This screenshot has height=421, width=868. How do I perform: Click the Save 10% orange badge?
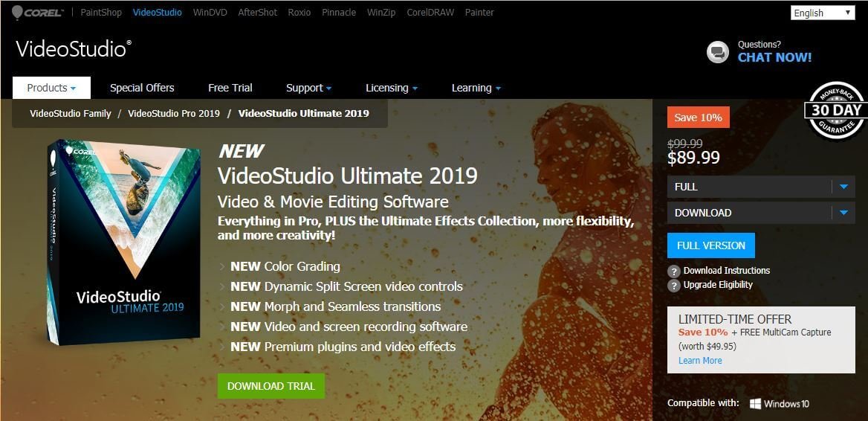pyautogui.click(x=698, y=118)
